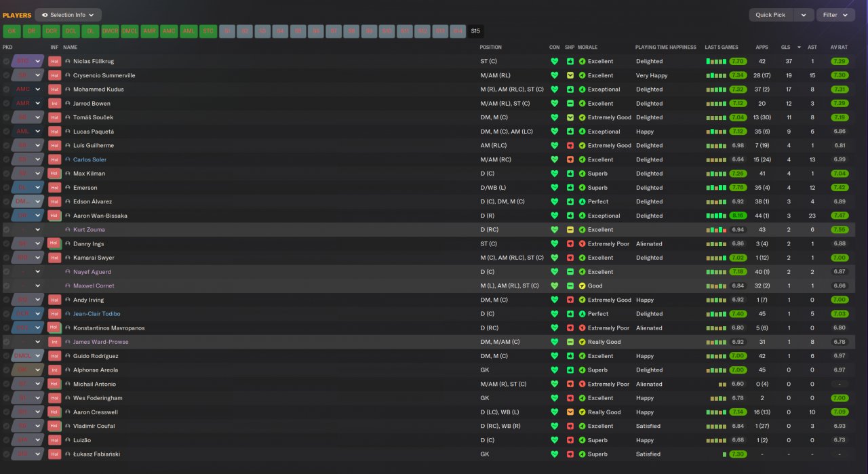
Task: Open the Selection Info dropdown
Action: point(68,15)
